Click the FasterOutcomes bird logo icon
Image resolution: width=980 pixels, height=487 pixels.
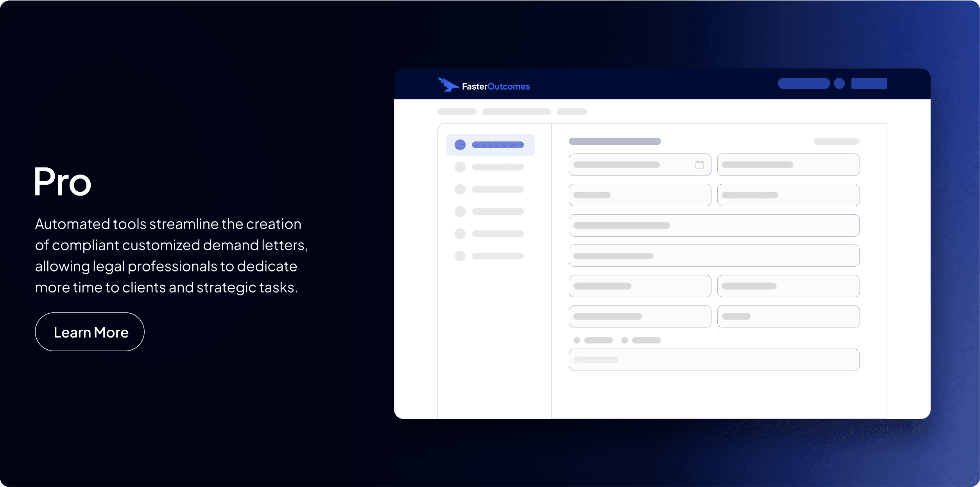tap(448, 84)
